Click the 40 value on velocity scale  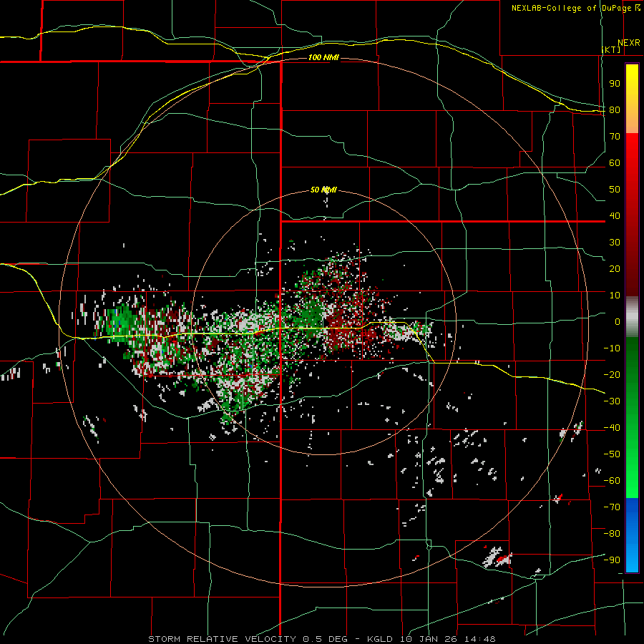pyautogui.click(x=615, y=215)
